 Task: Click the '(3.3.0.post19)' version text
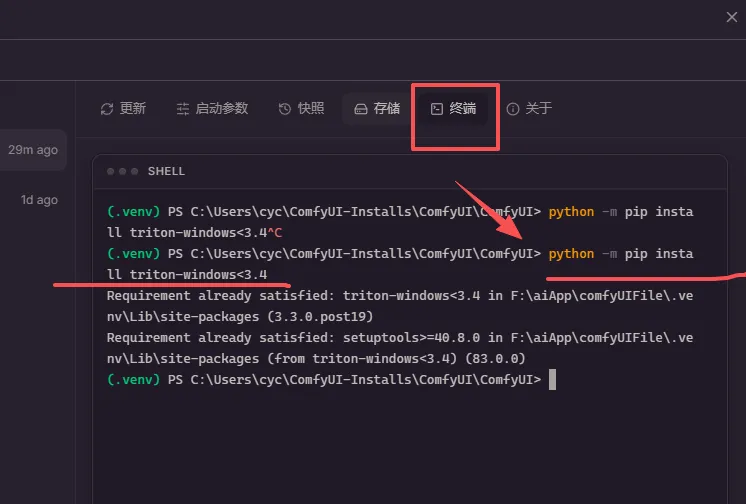(320, 317)
